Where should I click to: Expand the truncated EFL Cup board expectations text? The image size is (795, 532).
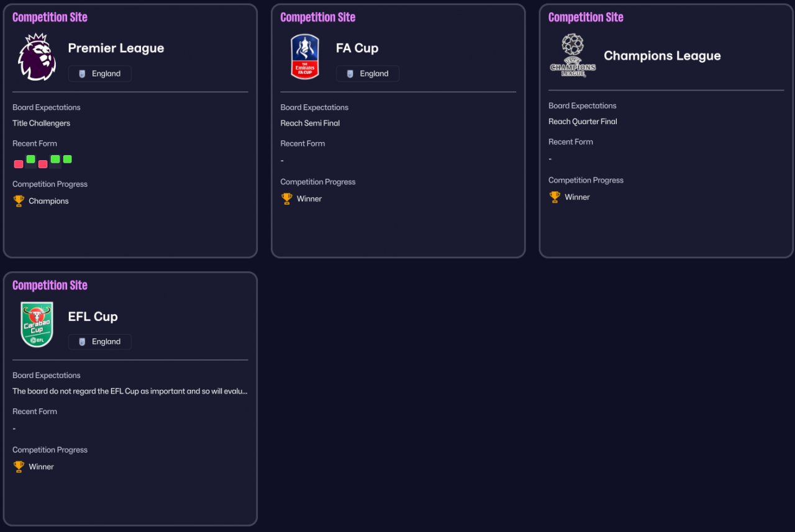click(x=130, y=392)
